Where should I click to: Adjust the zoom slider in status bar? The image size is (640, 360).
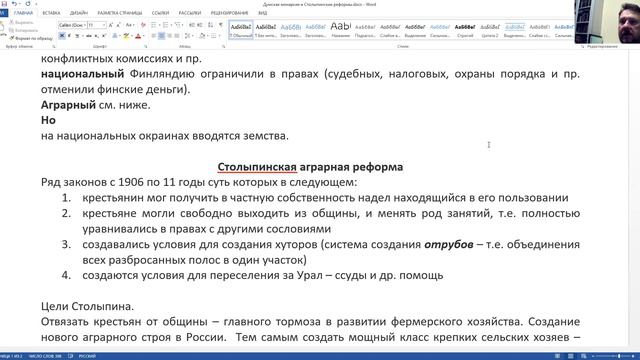619,356
